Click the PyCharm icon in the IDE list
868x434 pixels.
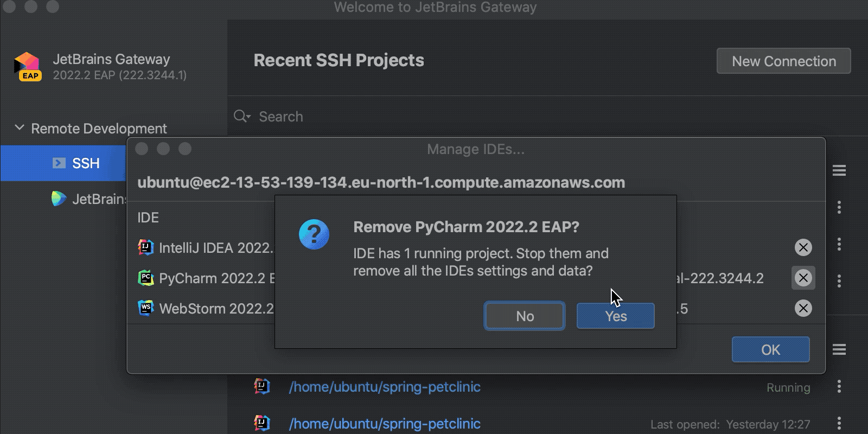(x=145, y=278)
